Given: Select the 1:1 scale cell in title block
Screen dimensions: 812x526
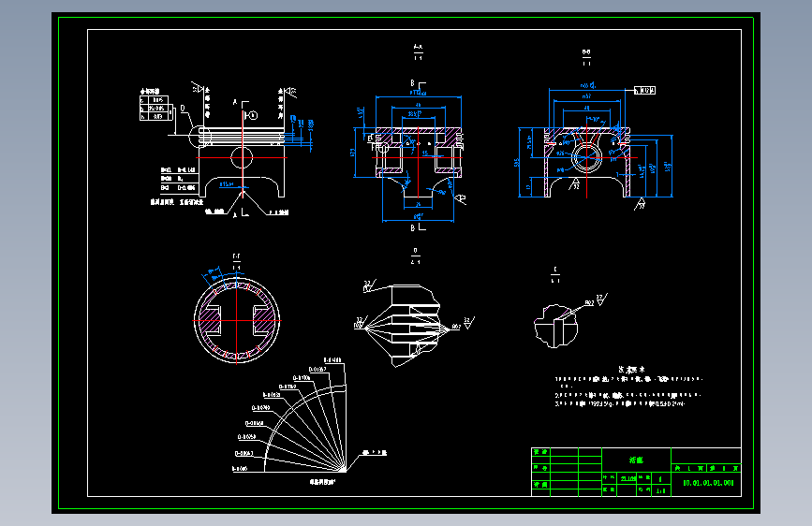Looking at the screenshot, I should click(661, 490).
